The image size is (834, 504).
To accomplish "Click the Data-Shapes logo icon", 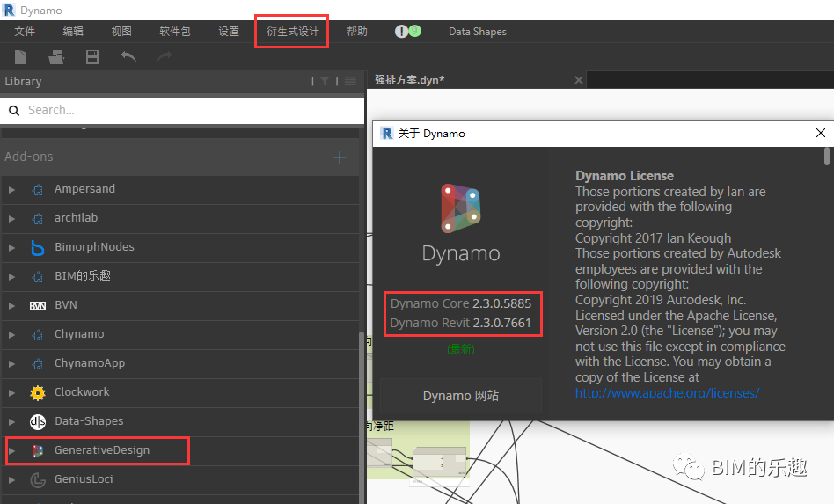I will pyautogui.click(x=37, y=421).
